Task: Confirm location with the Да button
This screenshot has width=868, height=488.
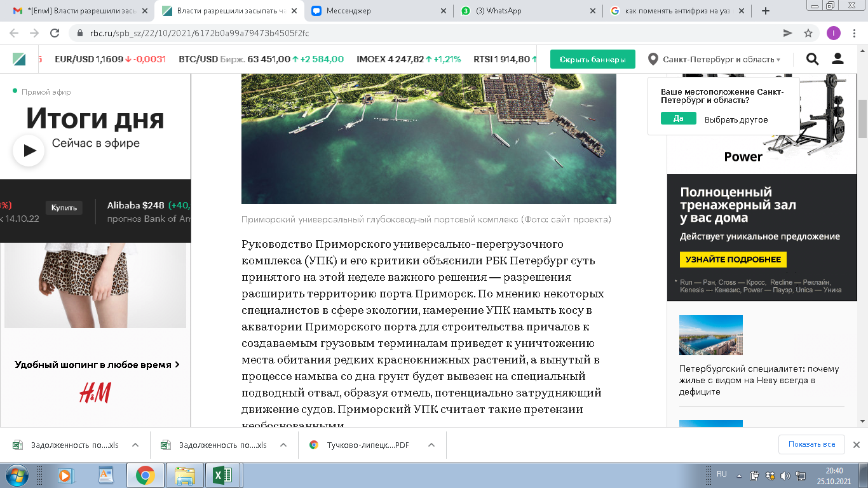Action: click(678, 119)
